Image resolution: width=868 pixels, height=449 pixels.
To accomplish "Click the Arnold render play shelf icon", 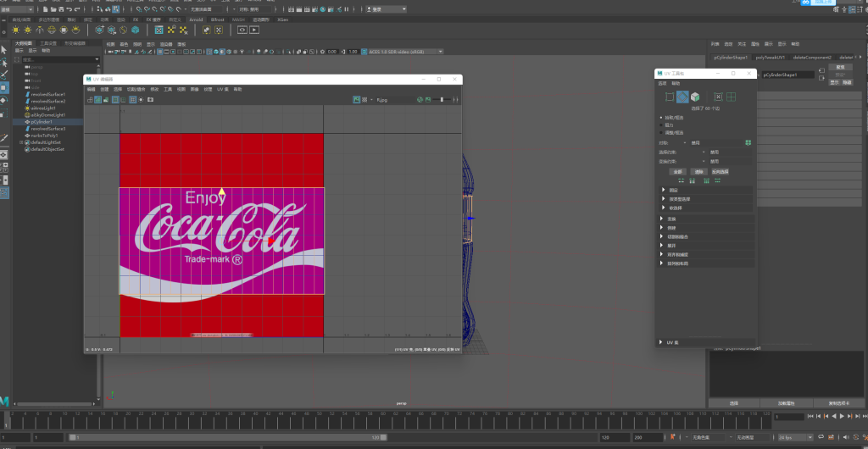I will click(254, 30).
